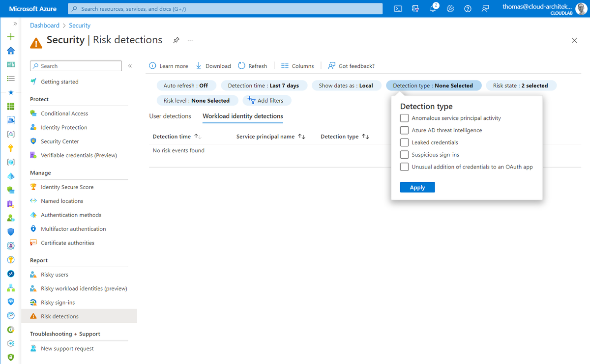The height and width of the screenshot is (364, 590).
Task: Open Risk level filter pill
Action: click(197, 100)
